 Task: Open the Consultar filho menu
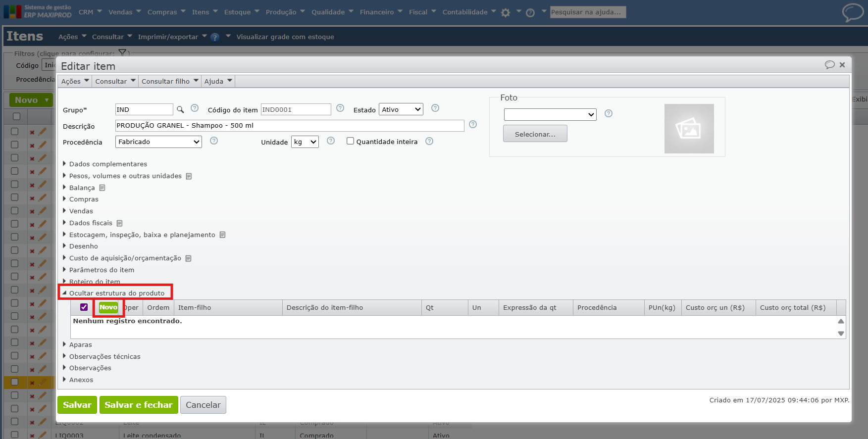(x=169, y=81)
